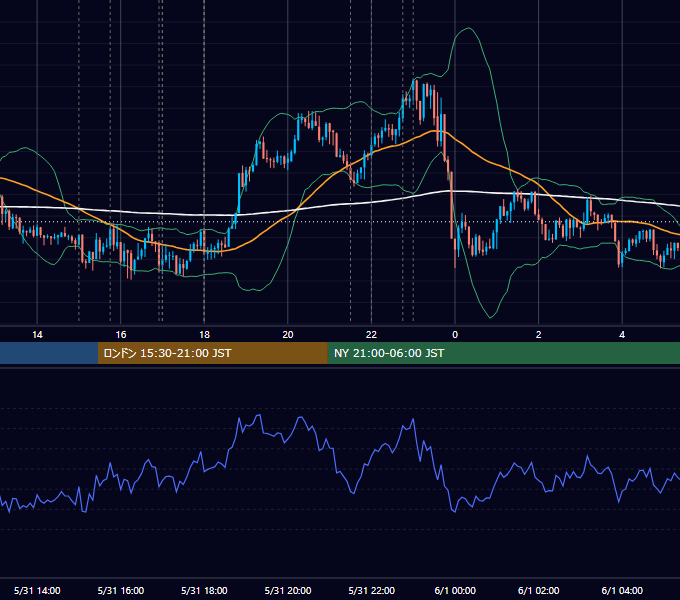
Task: Click the 5/31 14:00 date label
Action: 37,590
